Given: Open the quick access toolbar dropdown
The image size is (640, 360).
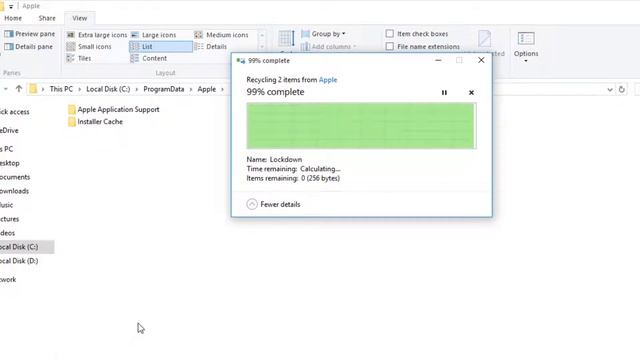Looking at the screenshot, I should (11, 7).
